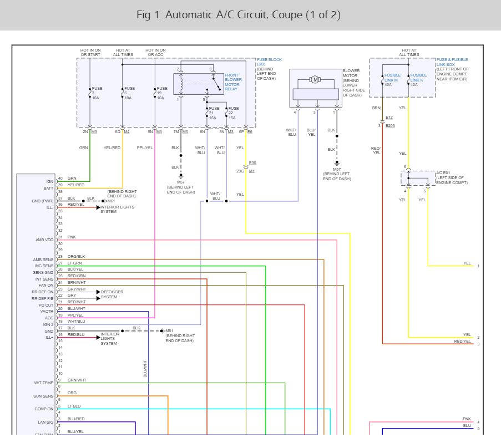501x448 pixels.
Task: Click the figure title Automatic A/C Circuit
Action: (x=239, y=14)
